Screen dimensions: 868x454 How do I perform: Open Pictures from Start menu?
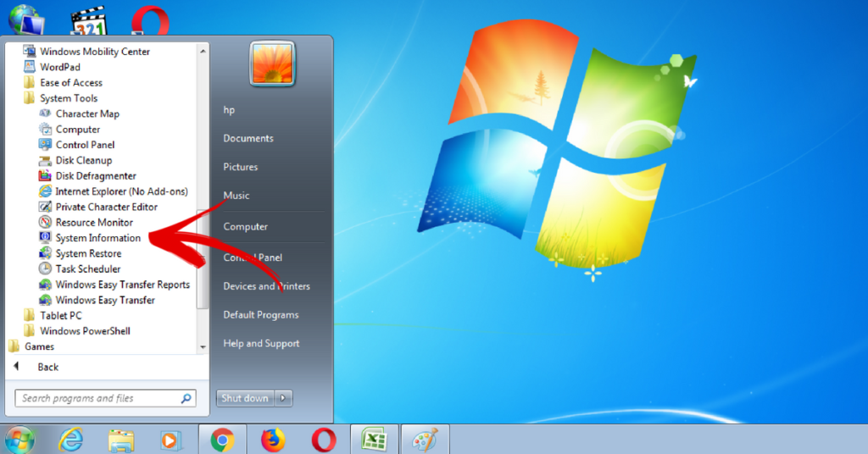coord(240,167)
